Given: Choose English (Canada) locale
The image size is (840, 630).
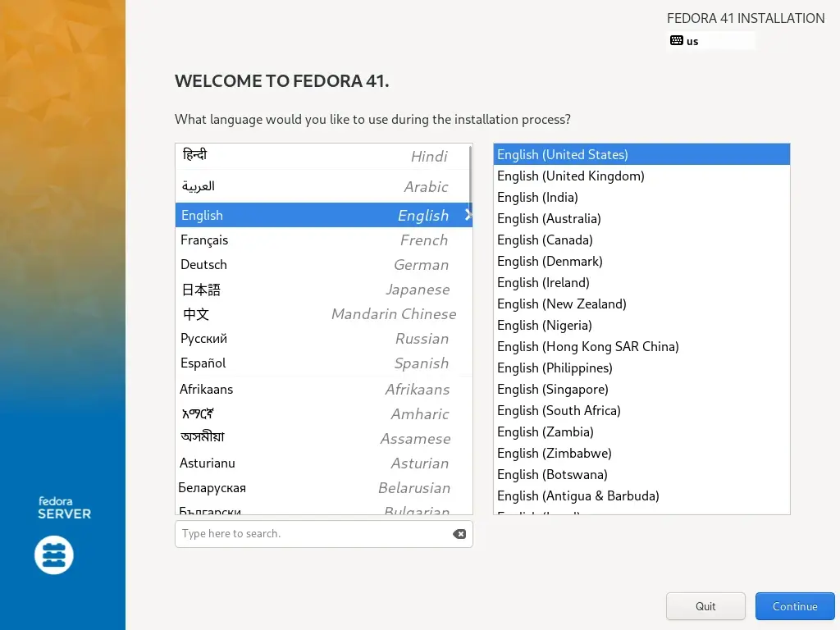Looking at the screenshot, I should coord(641,240).
